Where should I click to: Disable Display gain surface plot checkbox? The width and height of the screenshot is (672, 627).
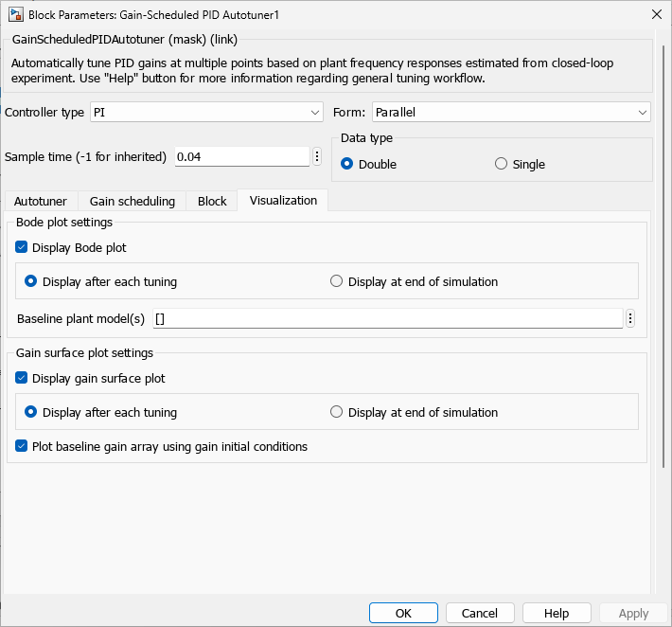point(23,378)
